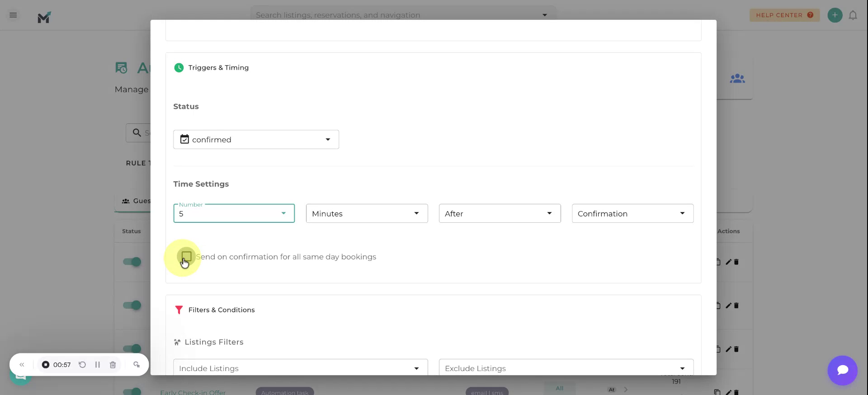Screen dimensions: 868x395
Task: Collapse recorder bar with double-chevron icon
Action: coord(22,365)
